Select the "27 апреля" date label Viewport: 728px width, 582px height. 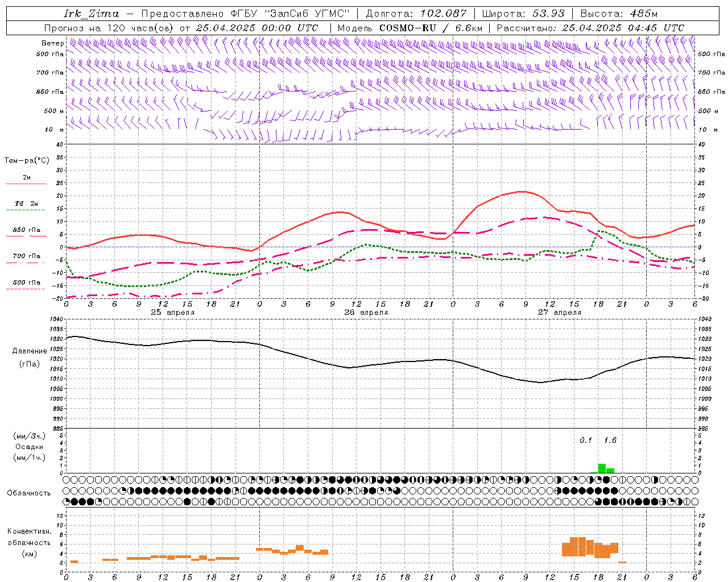coord(559,313)
